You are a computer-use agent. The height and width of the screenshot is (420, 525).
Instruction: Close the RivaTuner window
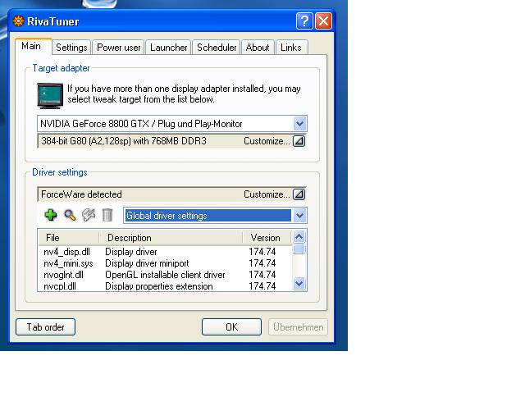[x=323, y=21]
